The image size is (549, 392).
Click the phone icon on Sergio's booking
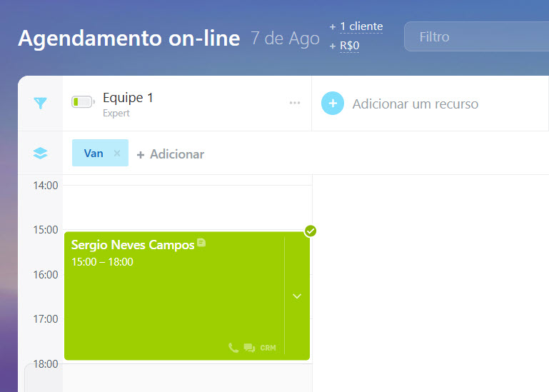click(233, 348)
